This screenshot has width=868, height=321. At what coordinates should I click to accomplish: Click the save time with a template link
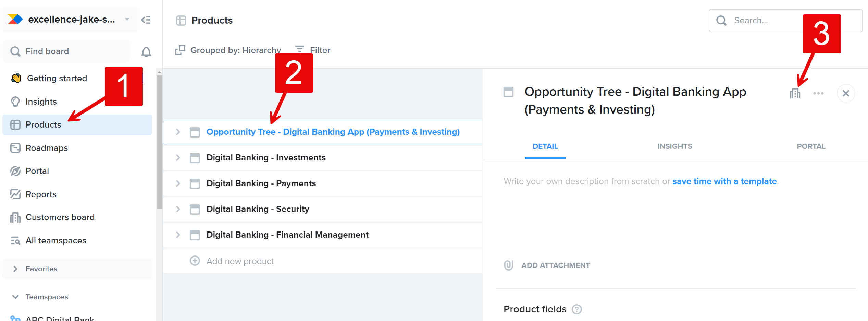point(724,181)
